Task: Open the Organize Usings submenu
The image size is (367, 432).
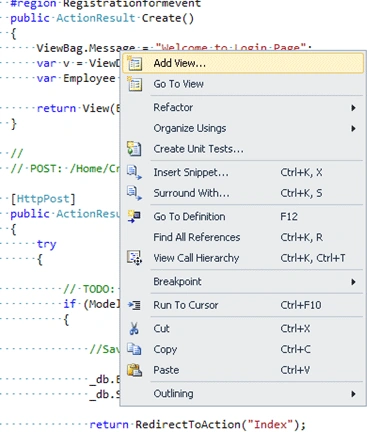Action: point(243,128)
